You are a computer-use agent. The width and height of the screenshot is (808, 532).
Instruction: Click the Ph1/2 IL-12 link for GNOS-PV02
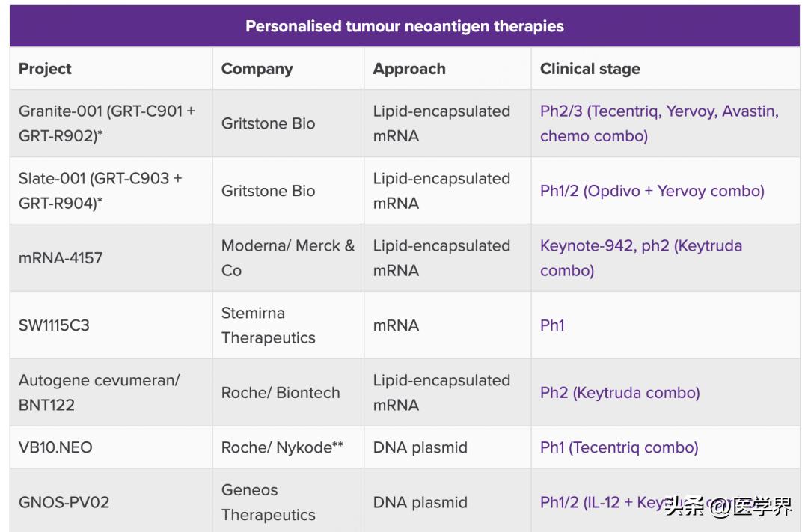[x=599, y=502]
